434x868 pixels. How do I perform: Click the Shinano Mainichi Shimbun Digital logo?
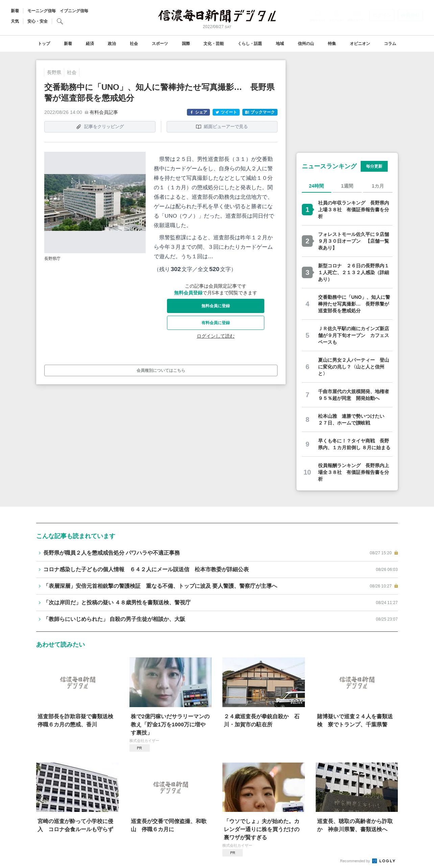[x=217, y=16]
